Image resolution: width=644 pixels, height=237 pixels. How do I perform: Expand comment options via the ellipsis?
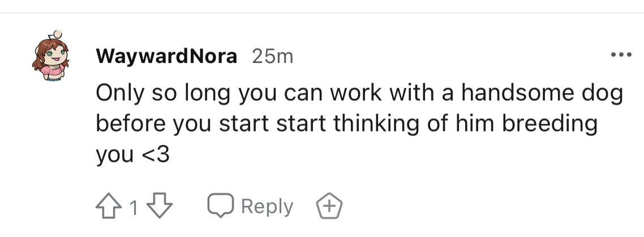621,54
